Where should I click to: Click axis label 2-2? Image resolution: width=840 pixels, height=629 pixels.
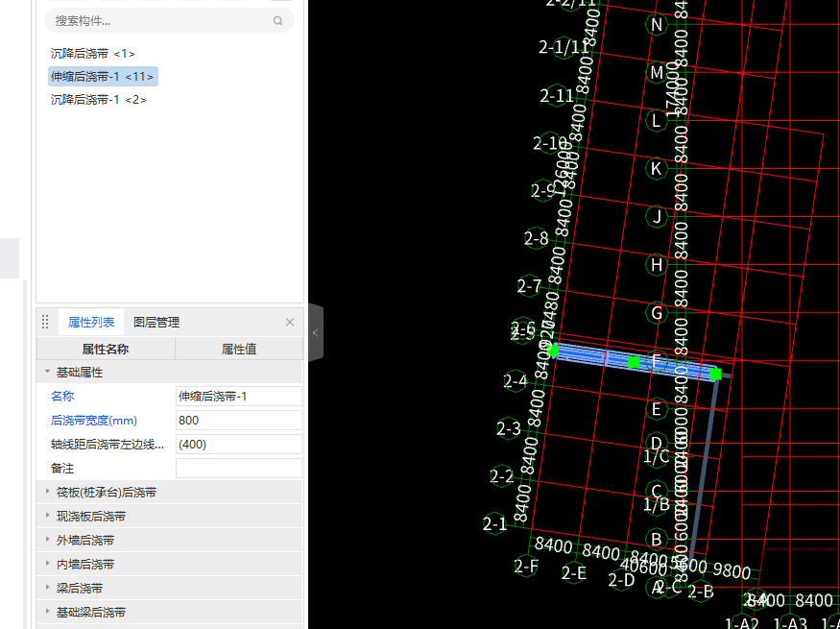pyautogui.click(x=501, y=475)
